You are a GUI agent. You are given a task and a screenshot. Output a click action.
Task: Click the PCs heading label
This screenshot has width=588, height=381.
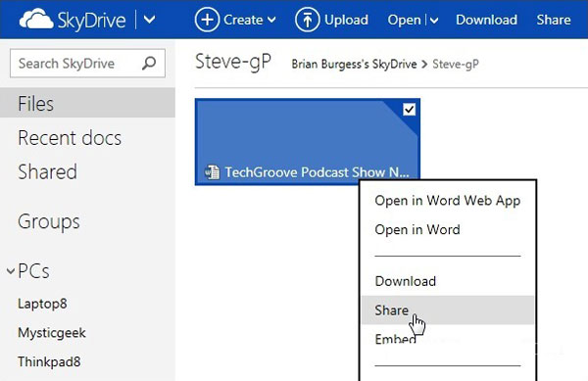click(x=33, y=271)
